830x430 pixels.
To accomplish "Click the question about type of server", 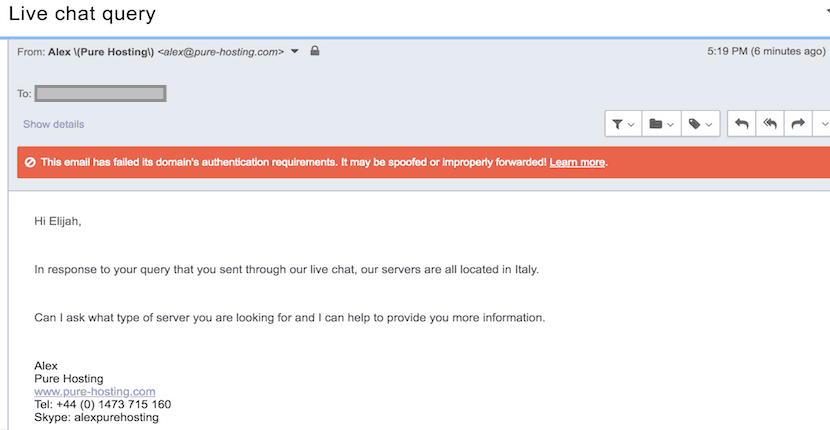I will coord(290,318).
